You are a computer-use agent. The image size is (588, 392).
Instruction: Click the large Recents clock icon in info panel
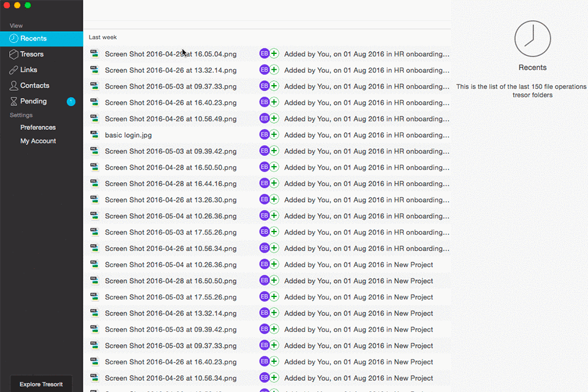tap(532, 39)
